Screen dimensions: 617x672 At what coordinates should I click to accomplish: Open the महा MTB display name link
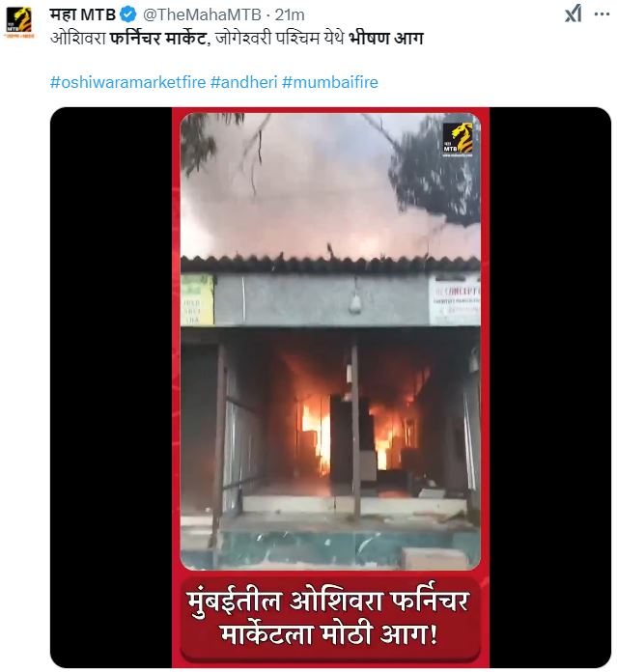pyautogui.click(x=83, y=14)
